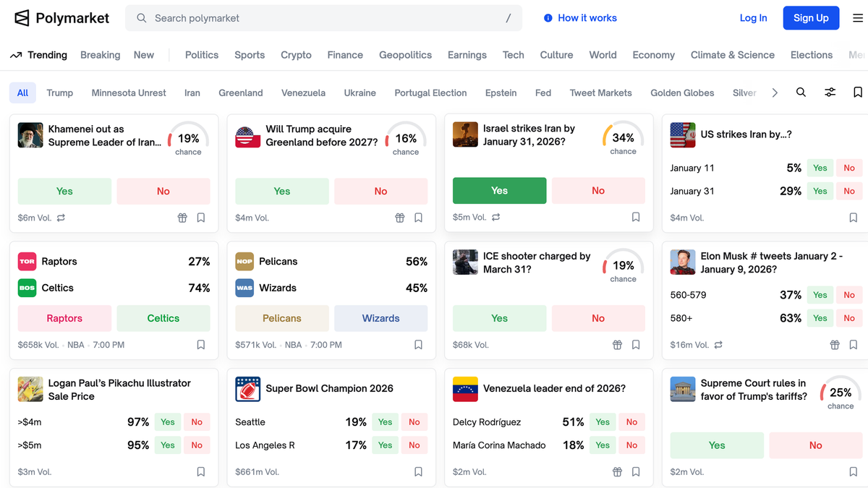Click the Polymarket logo icon

click(x=22, y=18)
